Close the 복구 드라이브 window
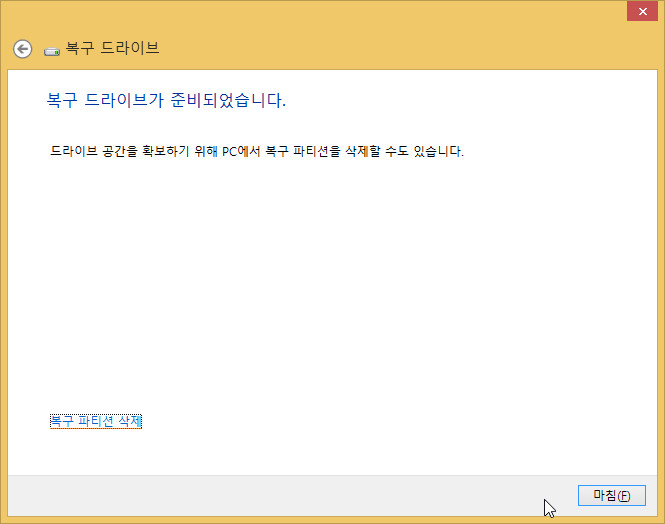Image resolution: width=665 pixels, height=524 pixels. (643, 11)
